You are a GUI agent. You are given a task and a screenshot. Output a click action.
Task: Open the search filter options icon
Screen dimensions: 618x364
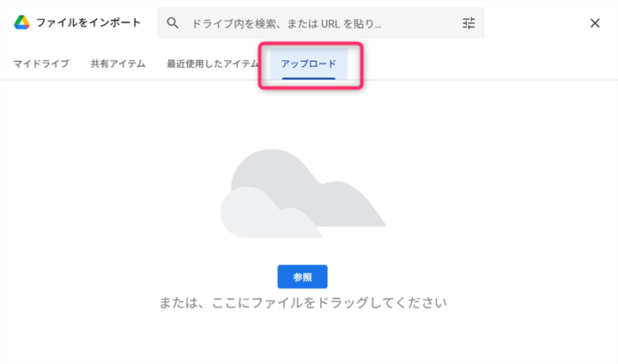[469, 23]
